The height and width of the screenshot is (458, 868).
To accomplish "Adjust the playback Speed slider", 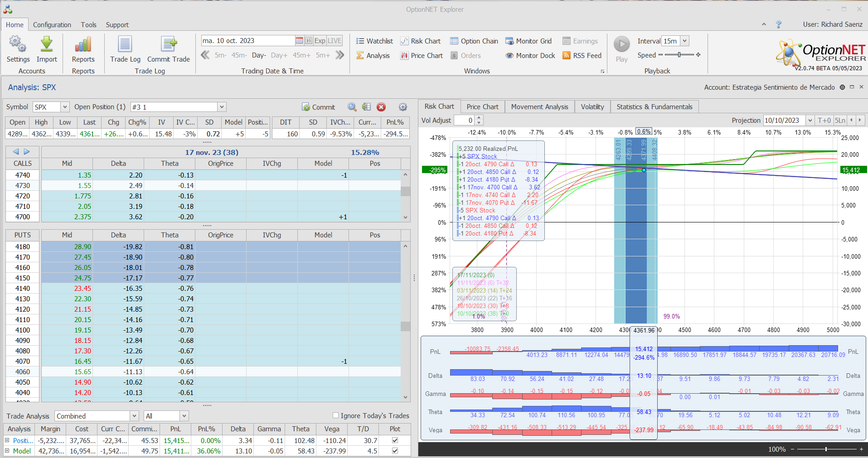I will click(x=679, y=55).
